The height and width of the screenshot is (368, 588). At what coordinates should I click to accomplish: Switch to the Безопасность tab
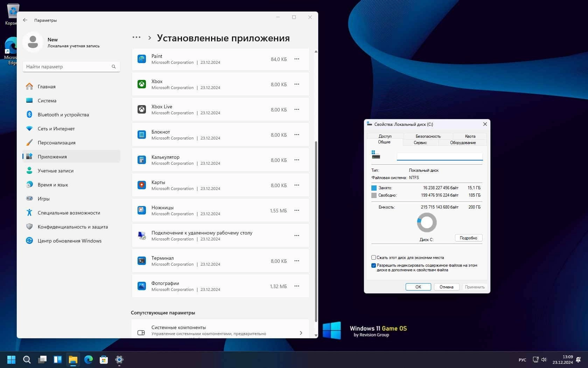click(428, 136)
